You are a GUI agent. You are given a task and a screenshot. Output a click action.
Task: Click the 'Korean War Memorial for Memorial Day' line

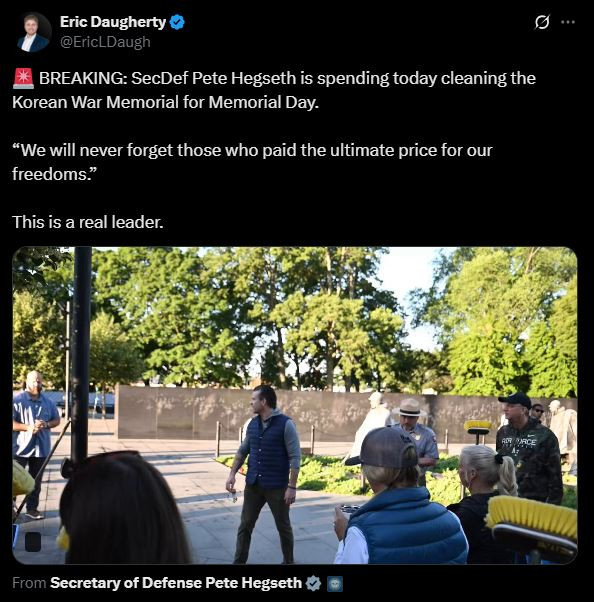coord(165,102)
